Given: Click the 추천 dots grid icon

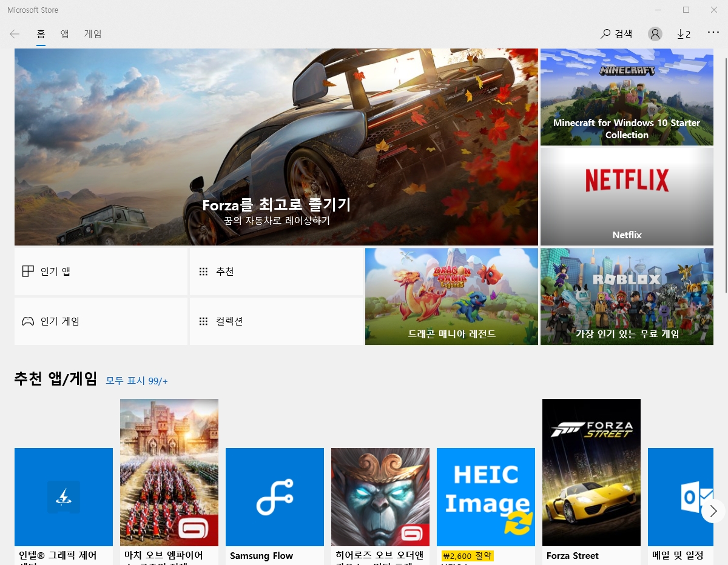Looking at the screenshot, I should coord(203,272).
